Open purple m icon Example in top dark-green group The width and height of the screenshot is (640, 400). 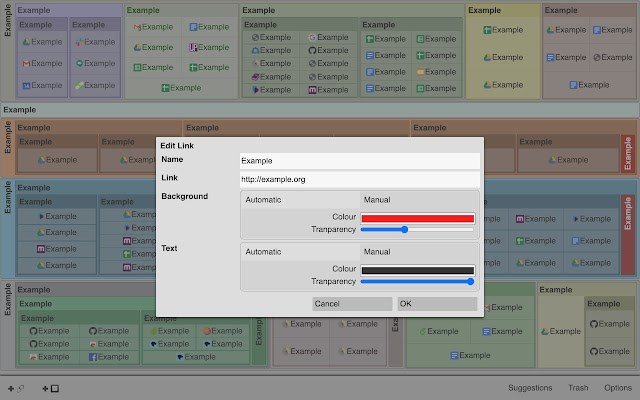tap(328, 90)
